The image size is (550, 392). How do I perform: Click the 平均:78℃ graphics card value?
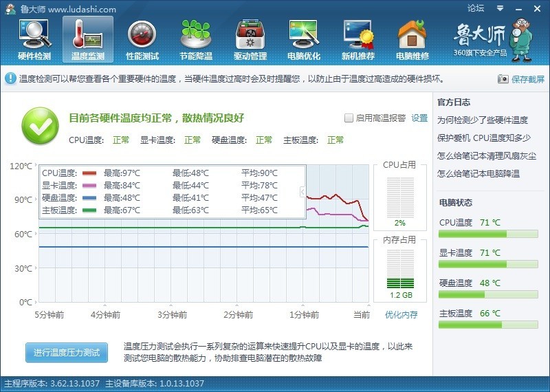pos(259,185)
